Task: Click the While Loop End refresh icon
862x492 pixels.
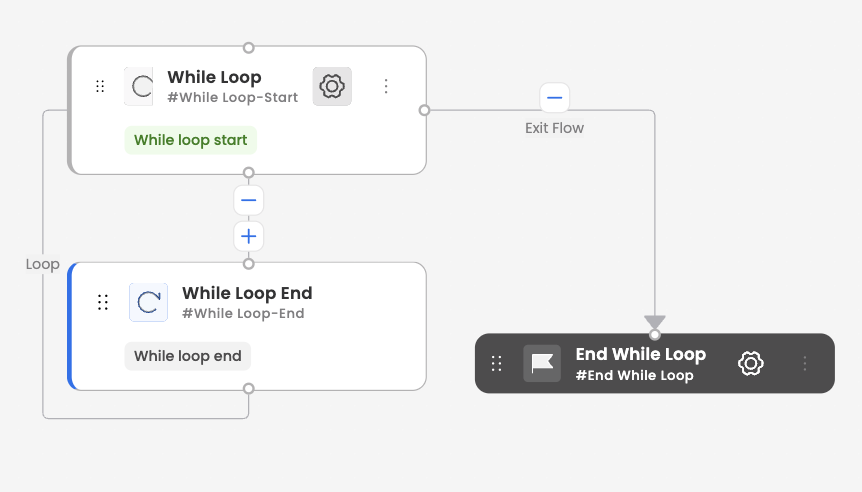Action: (x=148, y=302)
